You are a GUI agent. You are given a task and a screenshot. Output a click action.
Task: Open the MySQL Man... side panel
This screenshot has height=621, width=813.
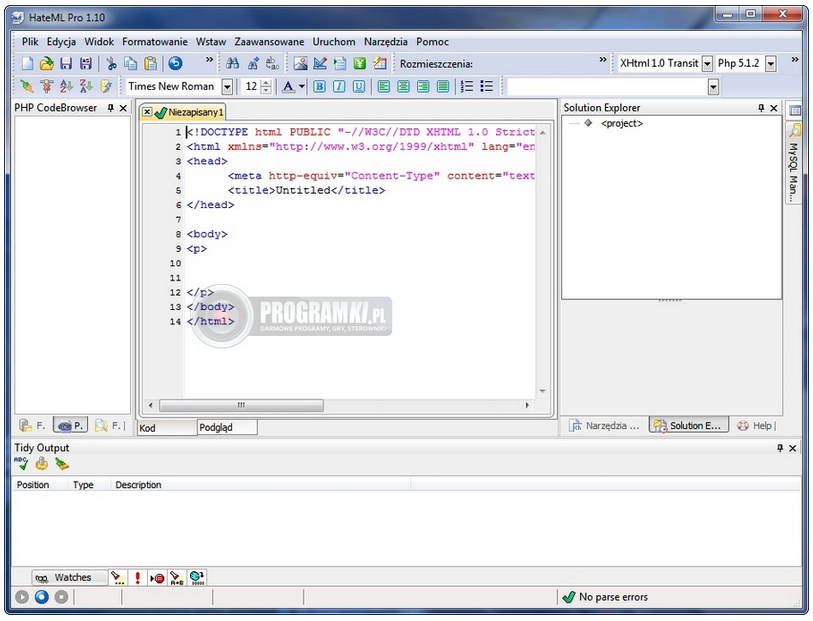pos(793,164)
